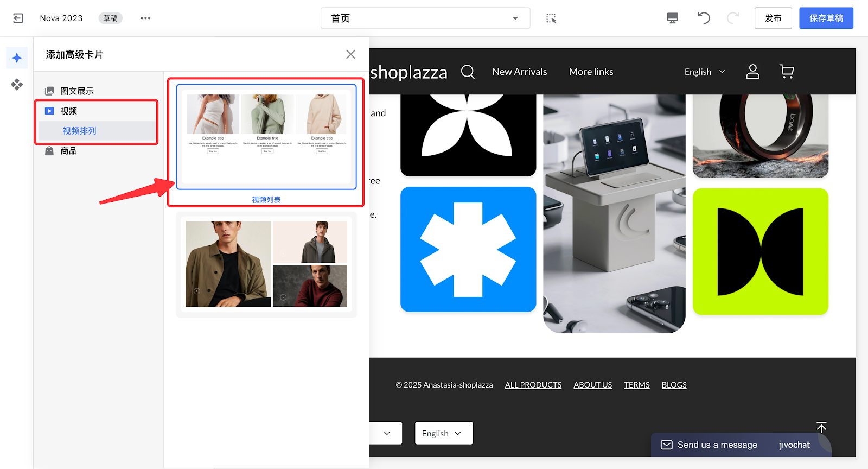Image resolution: width=868 pixels, height=469 pixels.
Task: Open the advanced cards sparkle icon
Action: click(17, 58)
